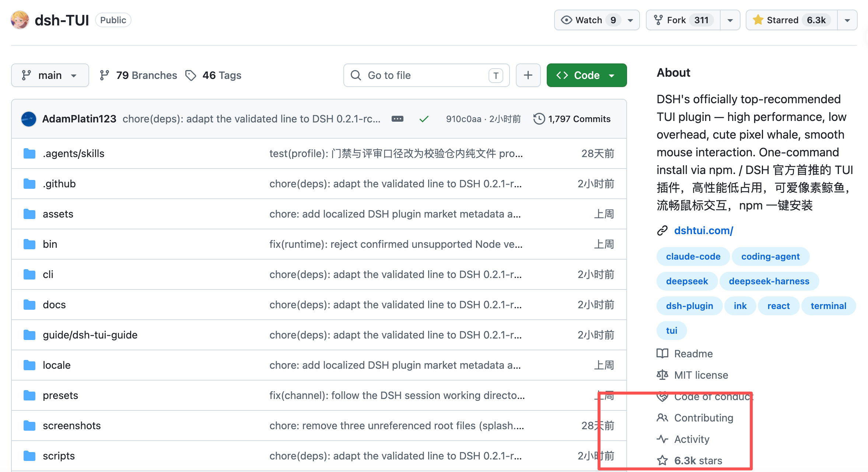Click the 6.3k stars link
This screenshot has height=472, width=868.
(698, 461)
